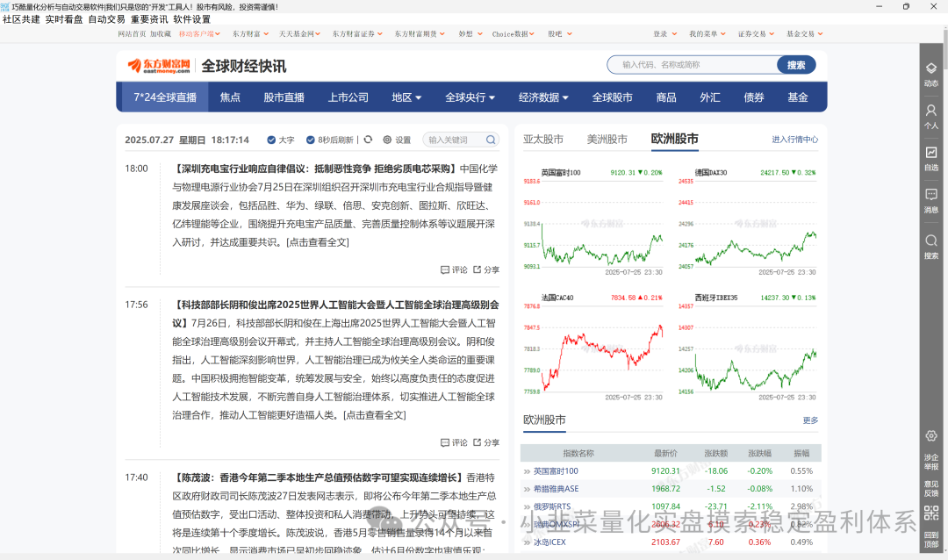Click 点击查看全文 on the 18:00 news

point(318,242)
